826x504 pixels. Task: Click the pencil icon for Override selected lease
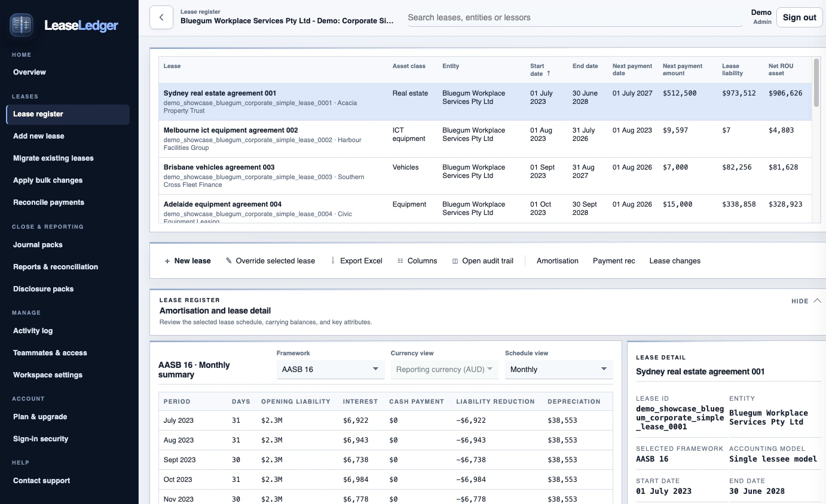tap(229, 261)
